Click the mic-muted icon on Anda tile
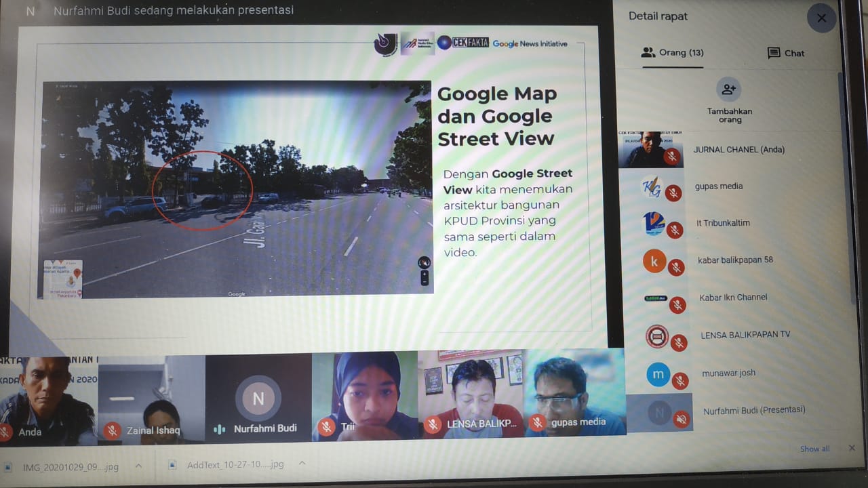The height and width of the screenshot is (488, 868). coord(5,432)
